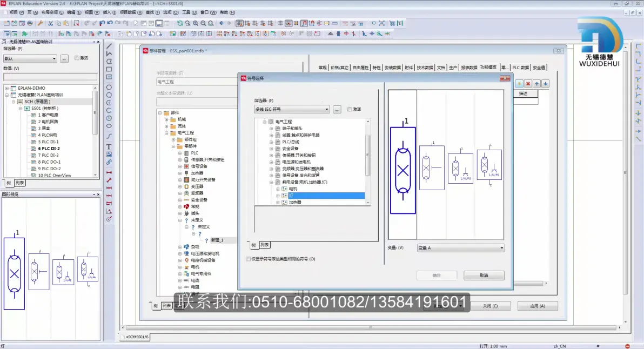The image size is (644, 349).
Task: Switch to the PLC 数据 tab
Action: coord(520,68)
